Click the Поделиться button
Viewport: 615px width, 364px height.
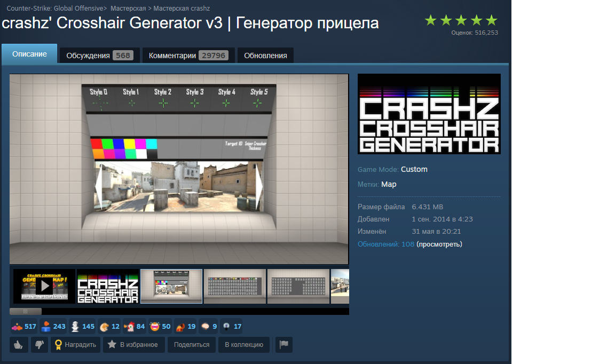coord(192,345)
